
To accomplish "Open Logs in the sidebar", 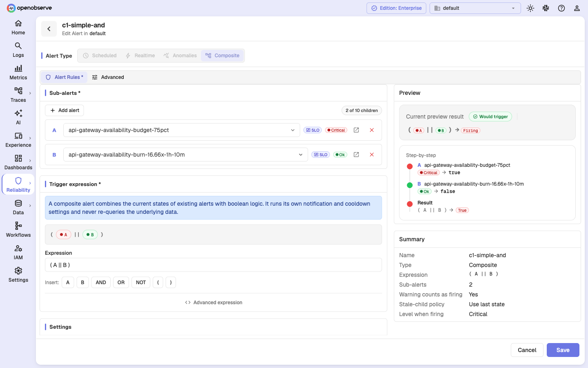I will coord(18,50).
